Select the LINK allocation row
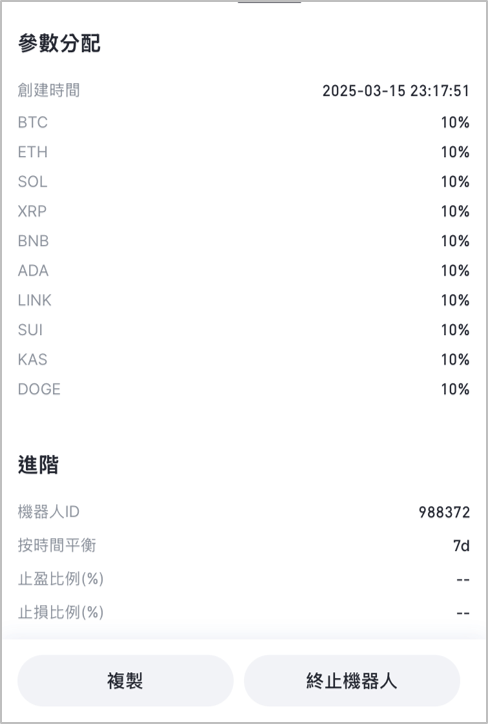 pyautogui.click(x=244, y=300)
